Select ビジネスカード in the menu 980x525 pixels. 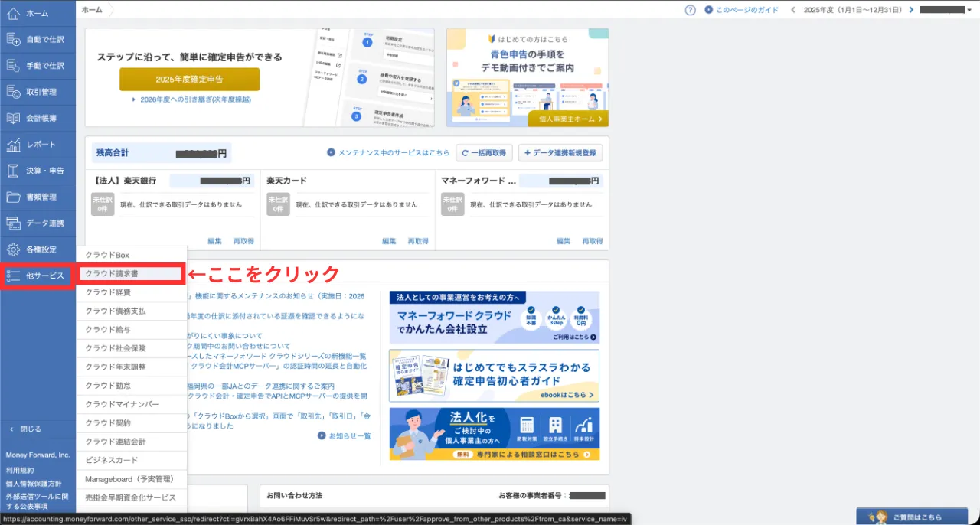pyautogui.click(x=132, y=460)
